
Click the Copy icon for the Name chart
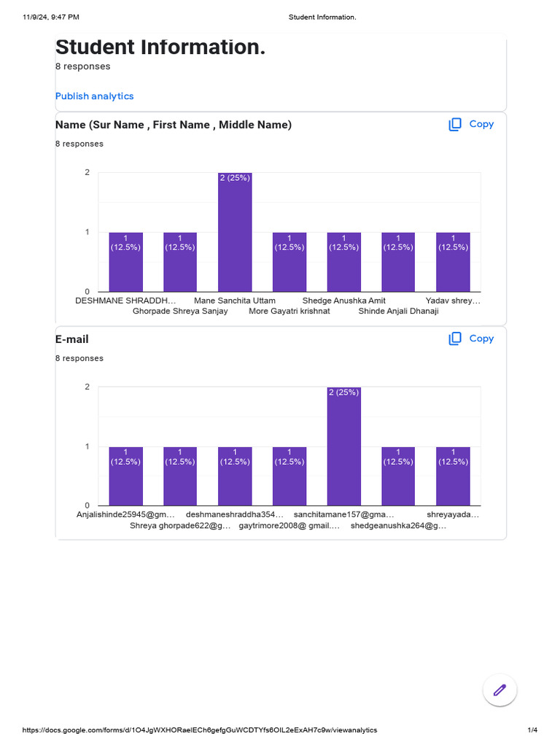pyautogui.click(x=455, y=125)
